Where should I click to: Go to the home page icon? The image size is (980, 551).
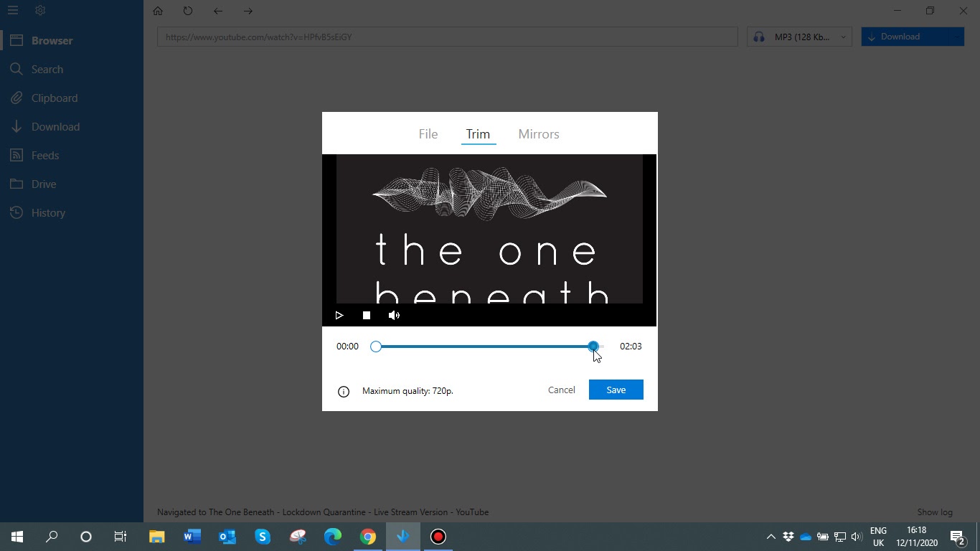tap(158, 11)
